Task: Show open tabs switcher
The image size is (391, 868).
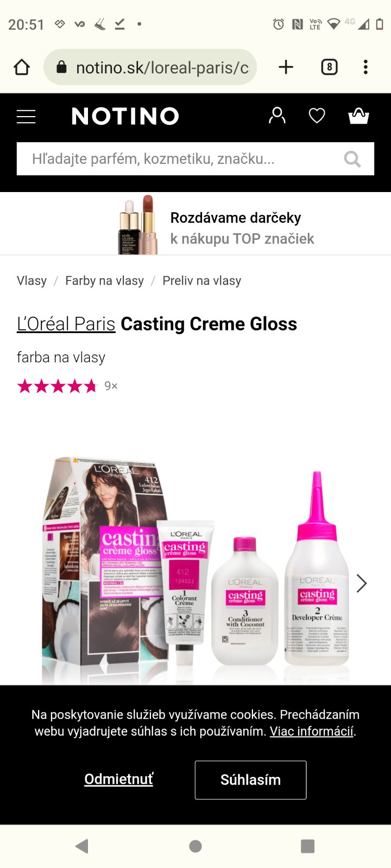Action: (x=329, y=67)
